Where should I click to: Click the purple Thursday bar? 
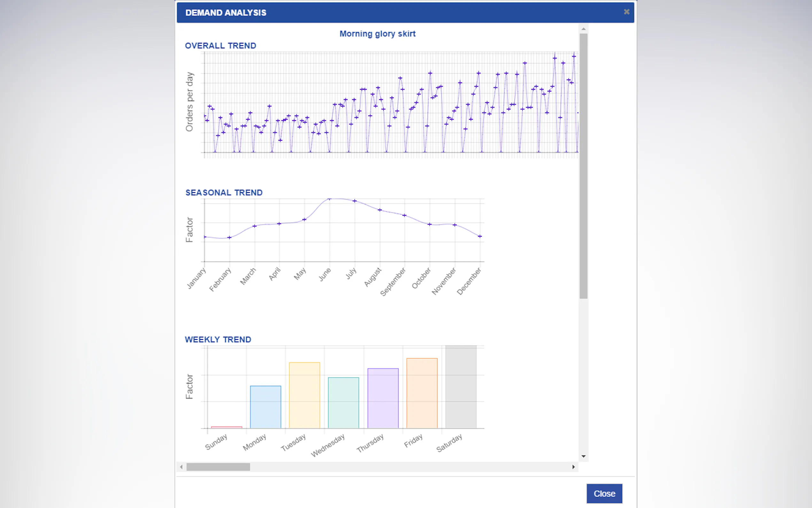(383, 398)
